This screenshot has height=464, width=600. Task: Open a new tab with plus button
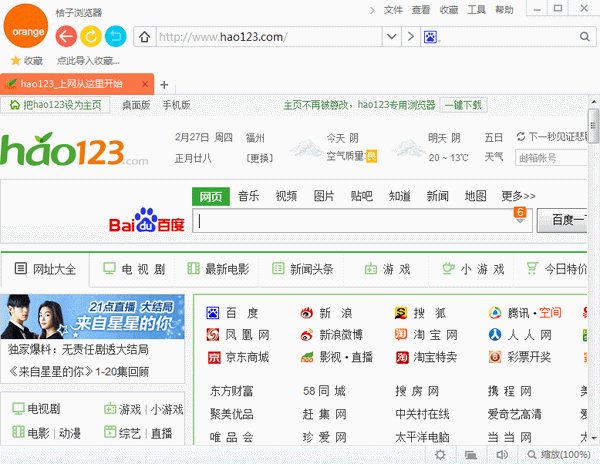(x=164, y=85)
